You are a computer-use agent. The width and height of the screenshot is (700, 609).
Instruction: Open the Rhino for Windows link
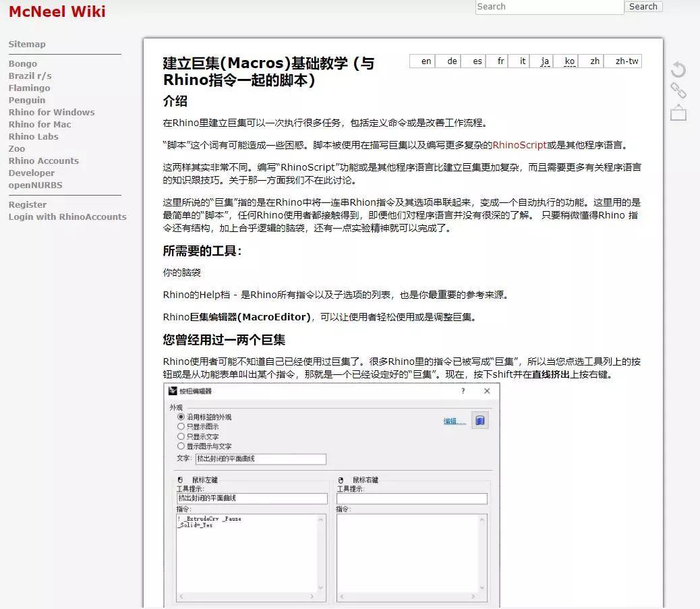click(51, 112)
